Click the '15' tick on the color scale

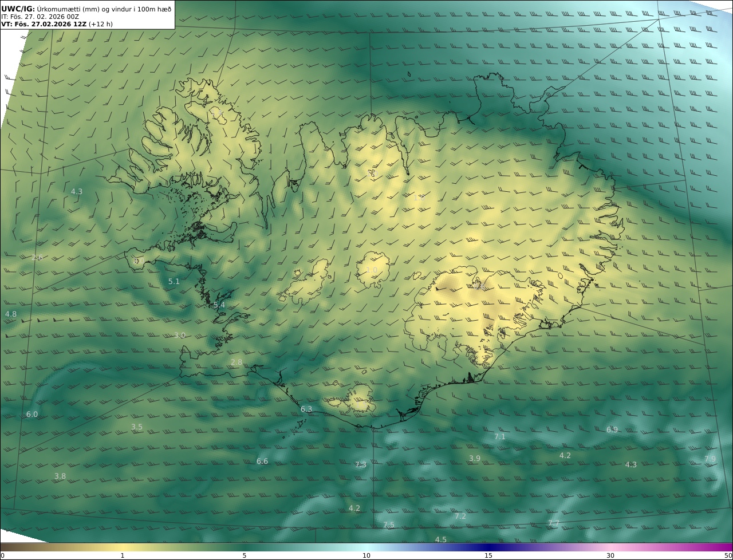488,555
